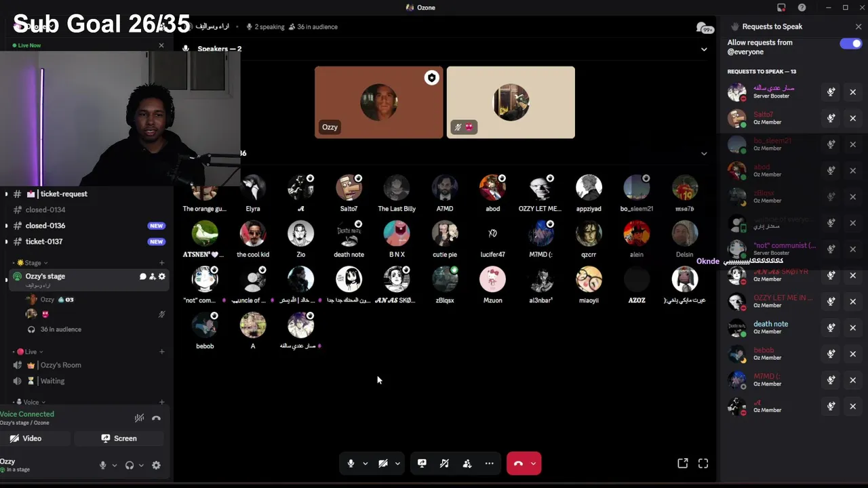
Task: Invite abod to speak from requests
Action: pos(831,170)
